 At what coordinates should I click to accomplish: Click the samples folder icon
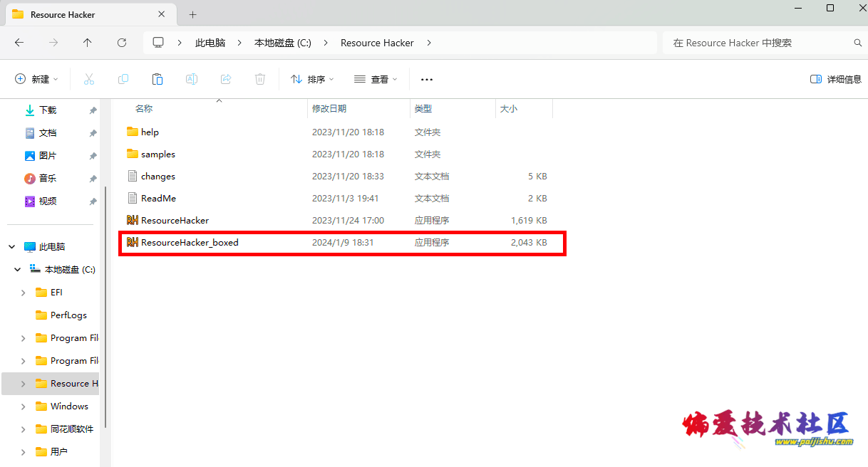tap(132, 154)
